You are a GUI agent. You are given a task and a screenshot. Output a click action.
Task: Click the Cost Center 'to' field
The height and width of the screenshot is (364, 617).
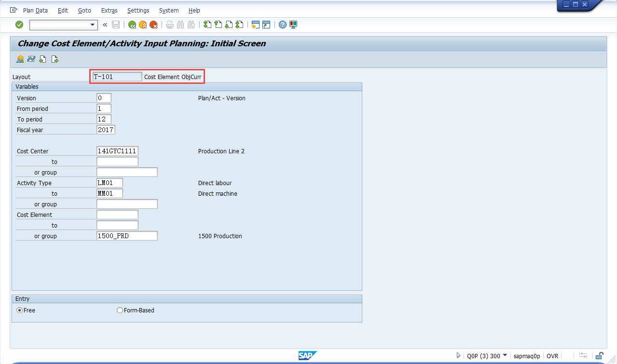click(x=117, y=162)
